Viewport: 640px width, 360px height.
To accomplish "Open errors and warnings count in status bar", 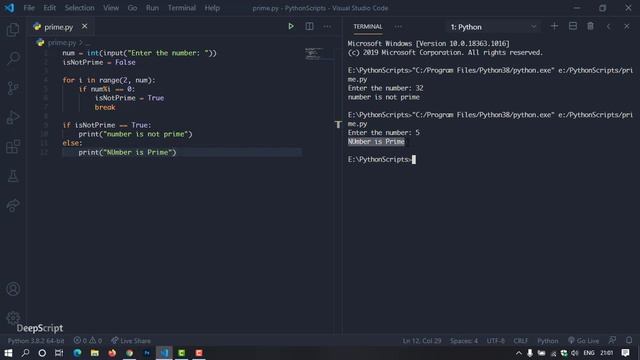I will [x=88, y=340].
